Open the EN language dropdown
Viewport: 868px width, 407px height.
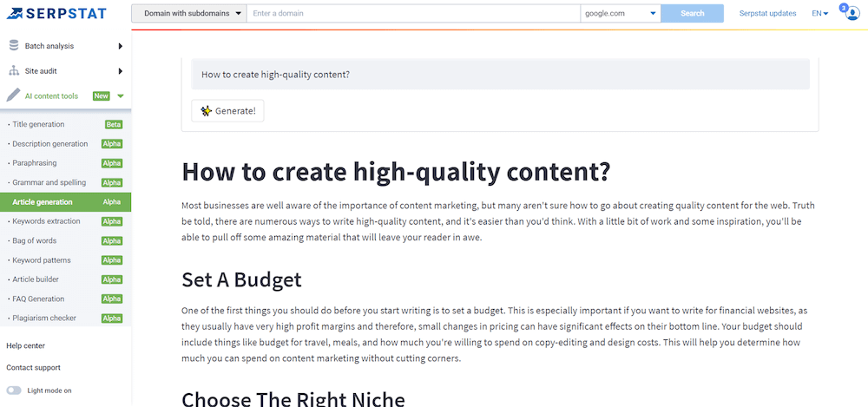coord(819,13)
